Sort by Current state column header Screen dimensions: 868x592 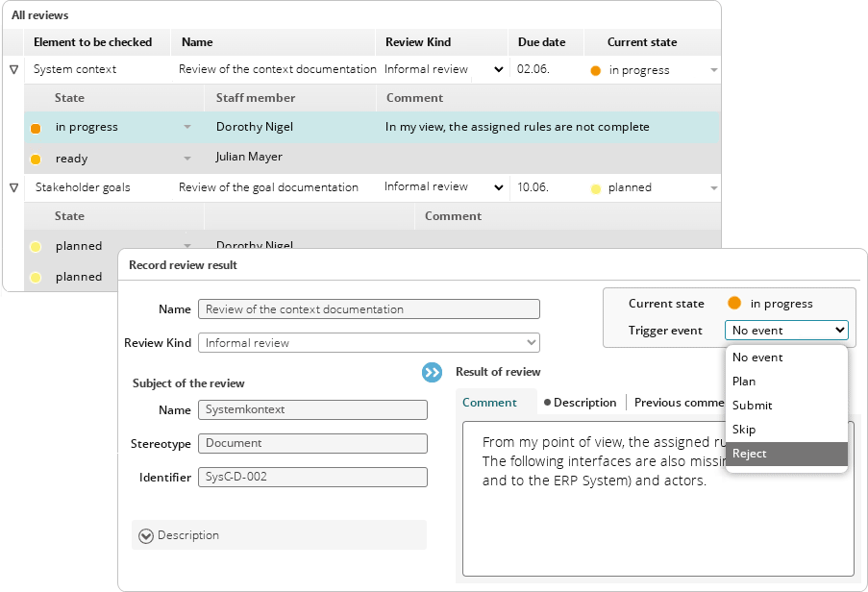click(x=641, y=42)
